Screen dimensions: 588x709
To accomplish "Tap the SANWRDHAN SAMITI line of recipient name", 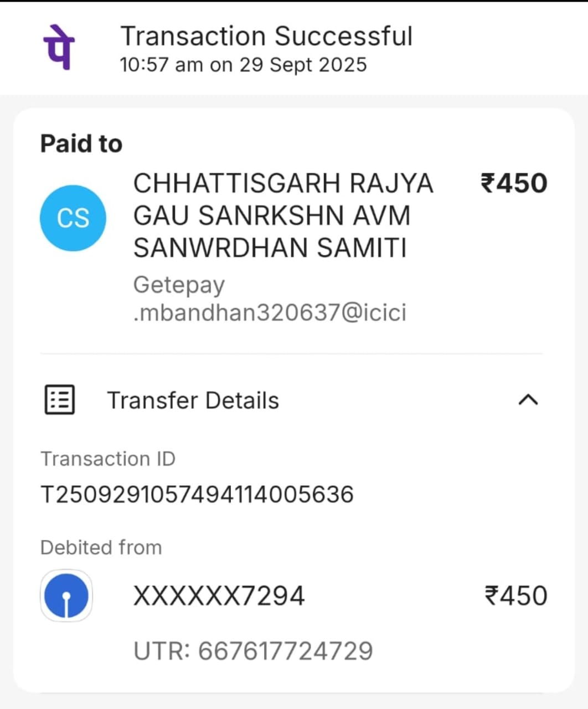I will pyautogui.click(x=270, y=248).
